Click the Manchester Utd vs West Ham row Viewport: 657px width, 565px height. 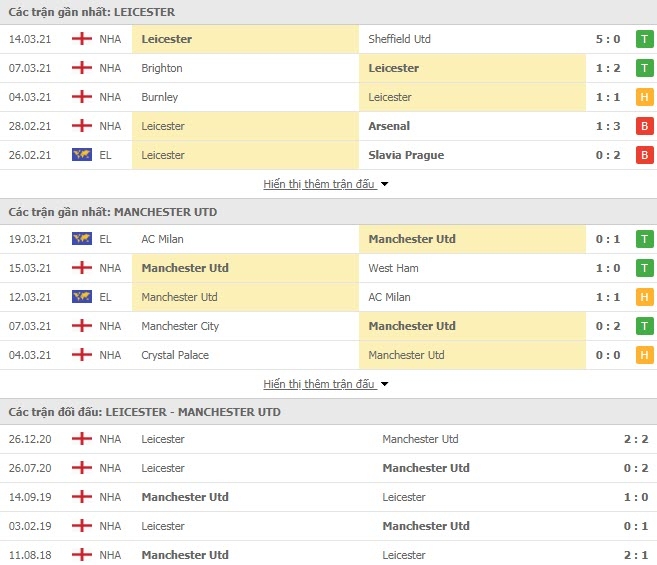328,268
